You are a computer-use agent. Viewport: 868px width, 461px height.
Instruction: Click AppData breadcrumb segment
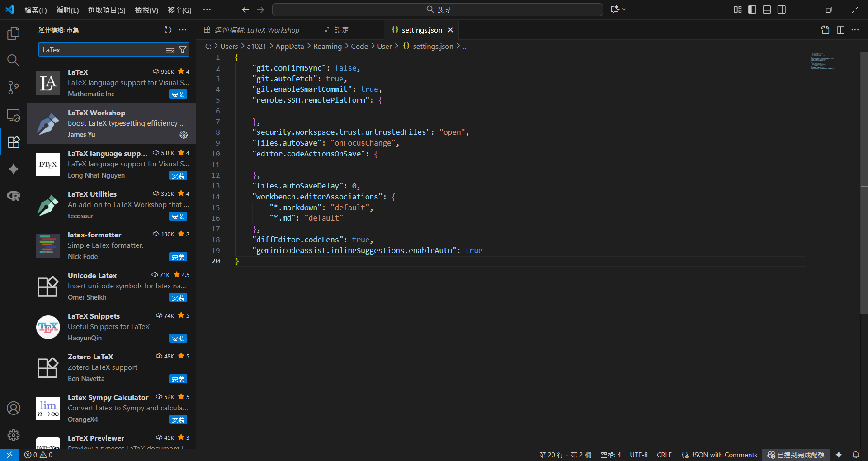(x=290, y=46)
